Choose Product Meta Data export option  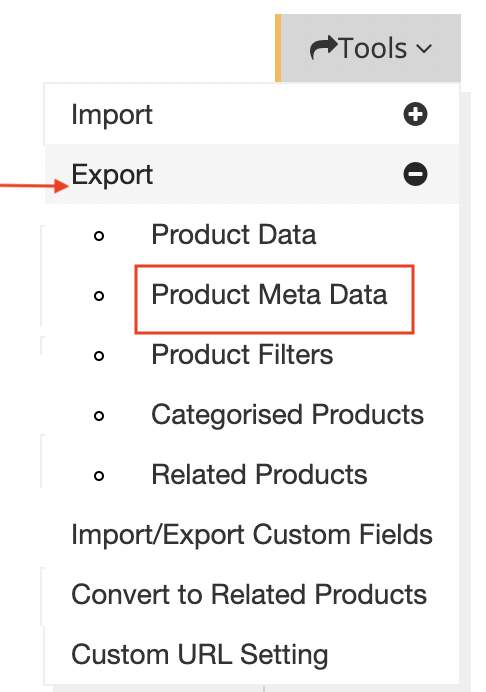[x=269, y=294]
